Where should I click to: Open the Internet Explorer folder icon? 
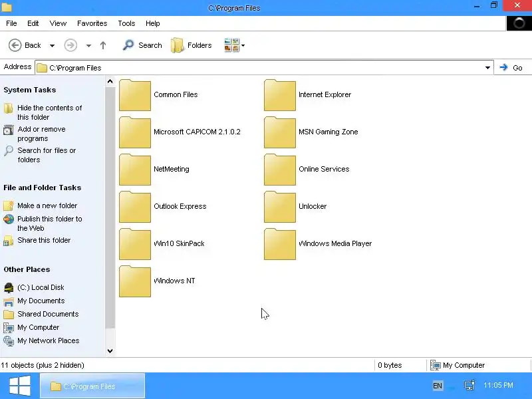pos(279,95)
